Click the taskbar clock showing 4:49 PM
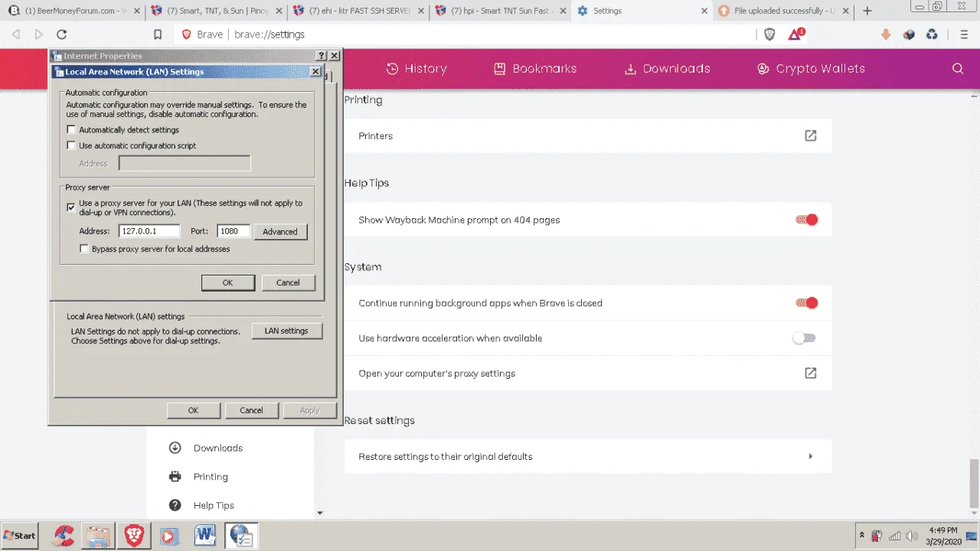 (942, 536)
